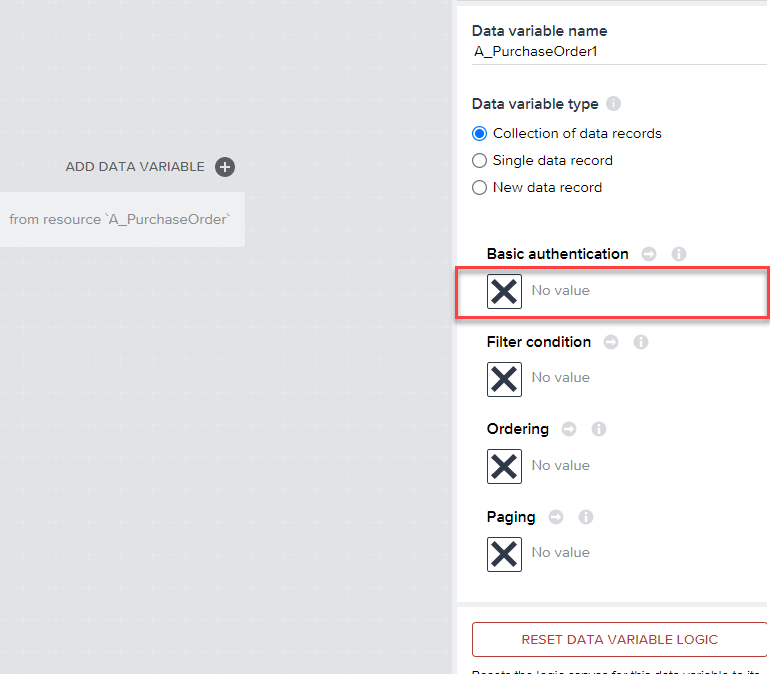770x674 pixels.
Task: Click info icon beside Basic authentication
Action: (x=679, y=254)
